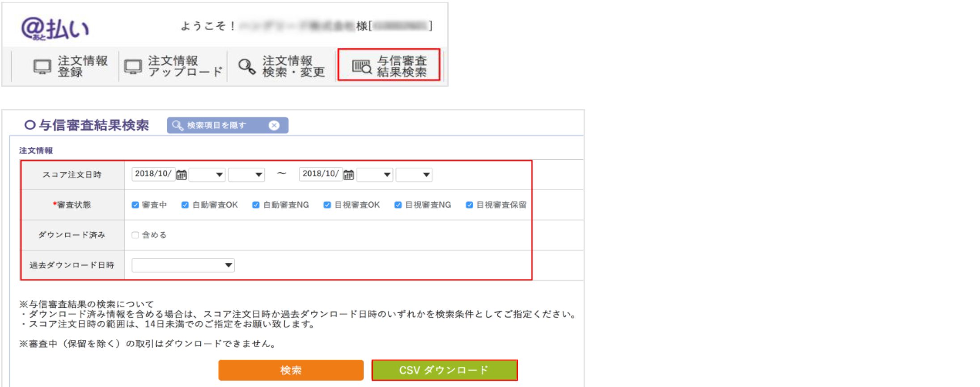Click the X icon on 検索項目を隠す
This screenshot has height=387, width=980.
click(x=274, y=125)
